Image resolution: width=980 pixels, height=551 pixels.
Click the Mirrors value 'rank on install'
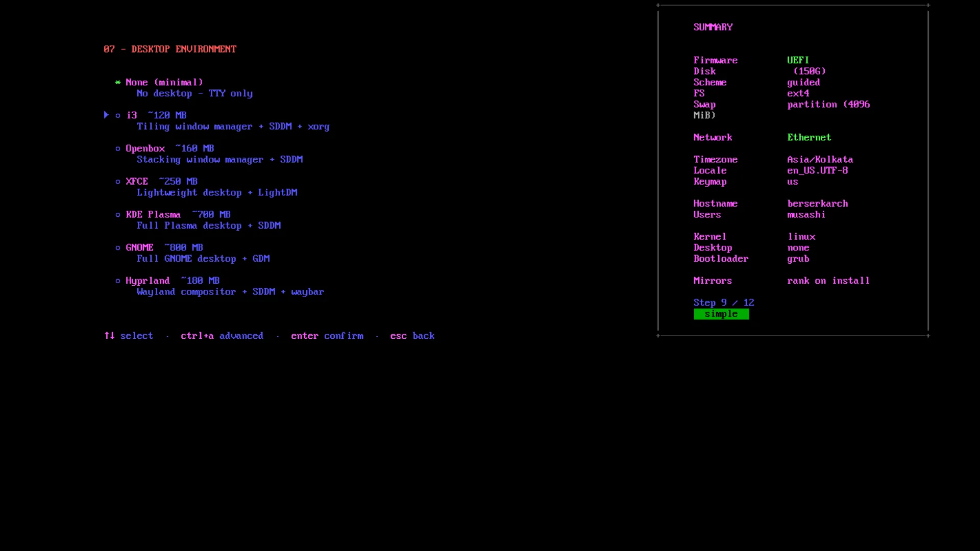click(828, 281)
